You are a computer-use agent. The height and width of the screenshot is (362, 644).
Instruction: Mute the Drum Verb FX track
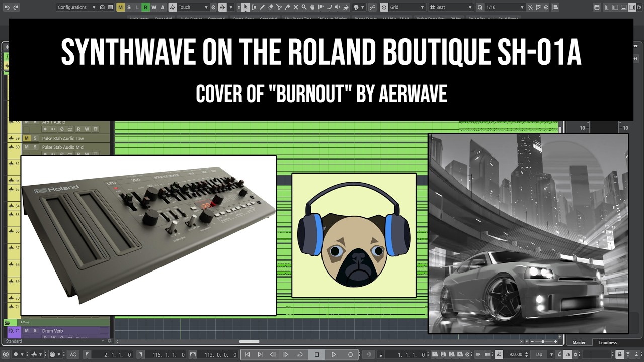pyautogui.click(x=27, y=331)
